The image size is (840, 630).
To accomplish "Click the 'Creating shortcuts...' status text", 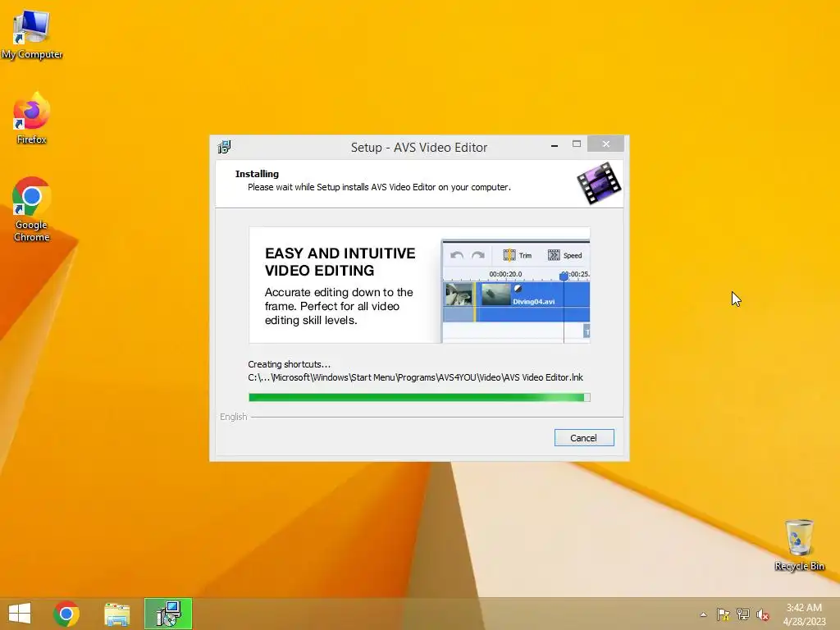I will tap(290, 364).
